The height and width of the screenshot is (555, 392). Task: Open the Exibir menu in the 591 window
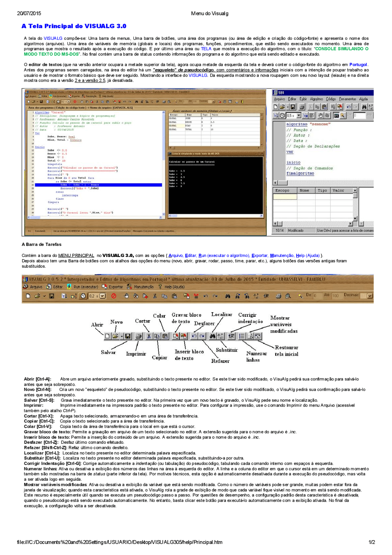(303, 99)
